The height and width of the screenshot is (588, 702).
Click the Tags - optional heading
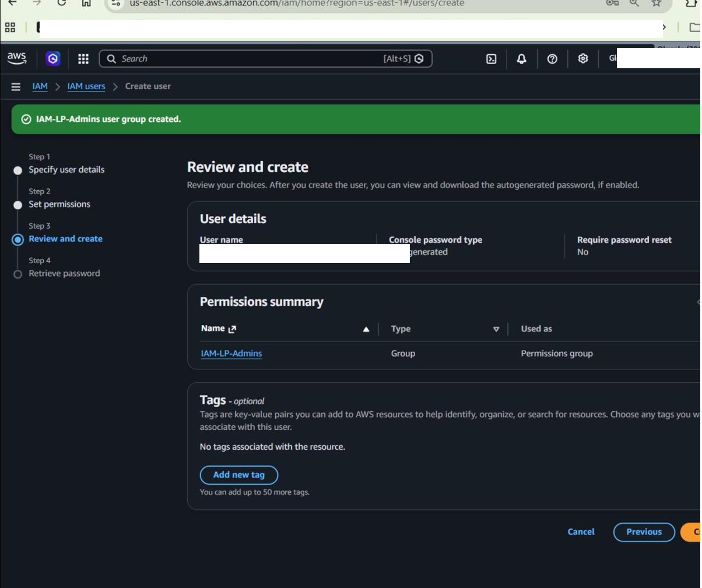[x=232, y=400]
